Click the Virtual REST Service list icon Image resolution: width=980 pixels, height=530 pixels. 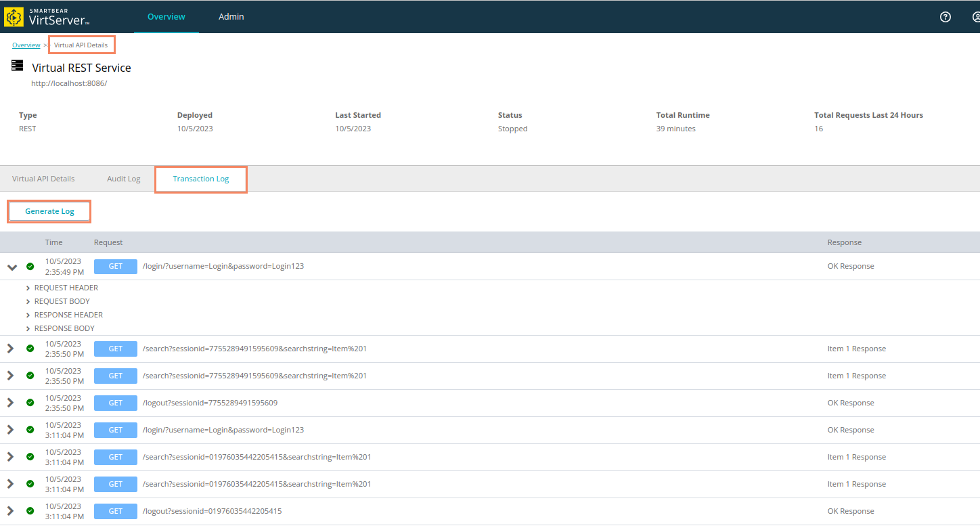(x=17, y=66)
